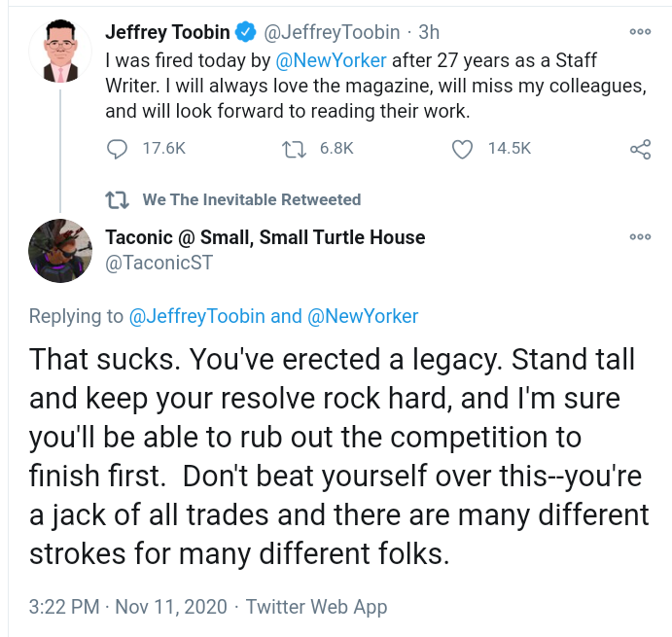Click Jeffrey Toobin's verified badge
This screenshot has width=672, height=637.
[x=247, y=32]
